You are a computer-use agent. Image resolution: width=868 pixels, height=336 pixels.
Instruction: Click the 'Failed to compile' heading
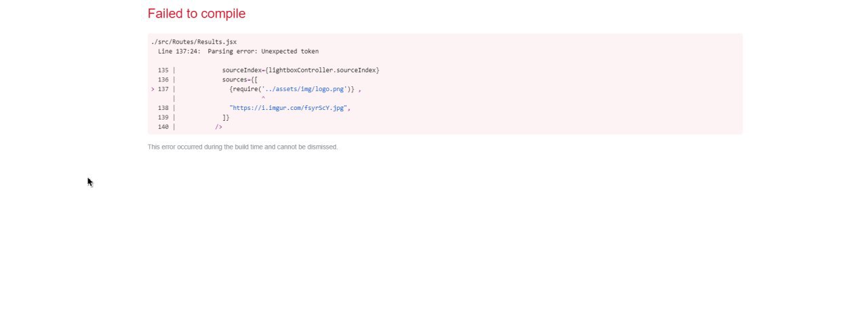[197, 14]
